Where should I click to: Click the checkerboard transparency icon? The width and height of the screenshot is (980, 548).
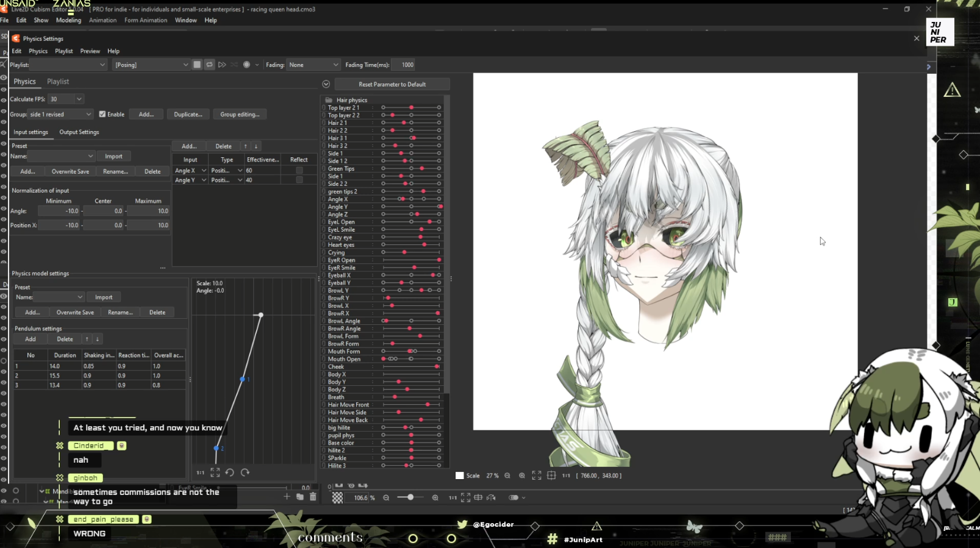pos(337,497)
